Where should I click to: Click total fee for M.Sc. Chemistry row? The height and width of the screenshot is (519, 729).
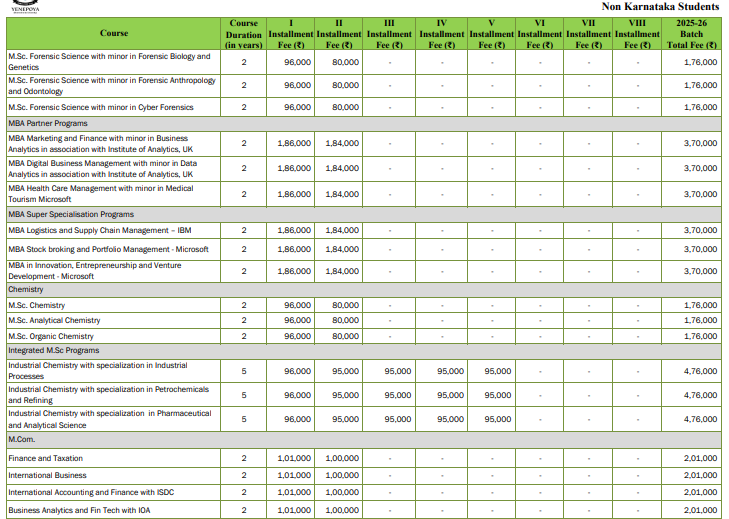699,305
